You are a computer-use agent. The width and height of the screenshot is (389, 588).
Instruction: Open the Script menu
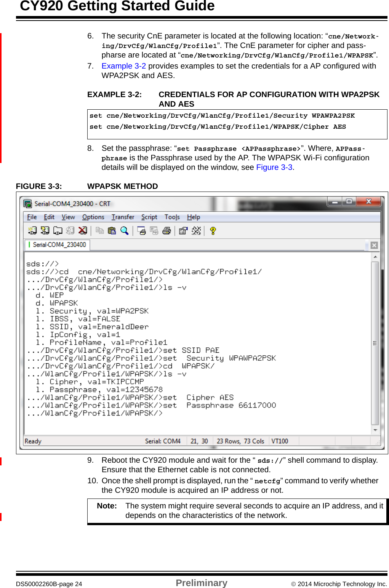pyautogui.click(x=149, y=217)
